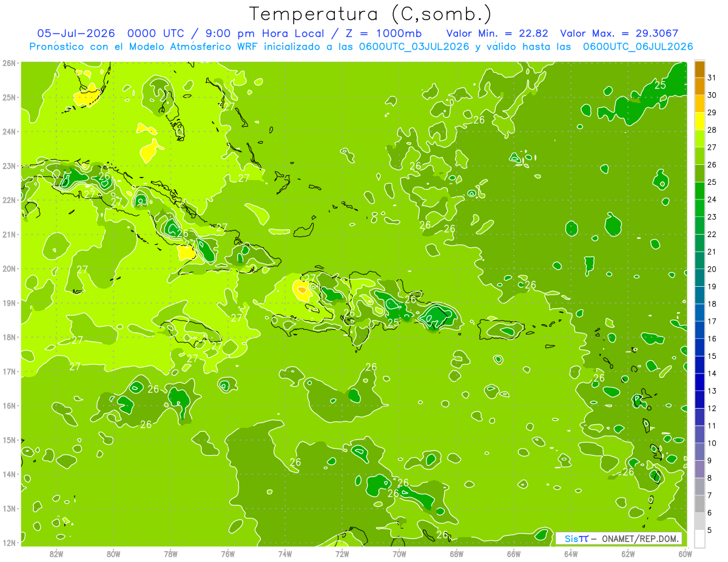Click teal legend band between 19 and 20

click(x=699, y=278)
